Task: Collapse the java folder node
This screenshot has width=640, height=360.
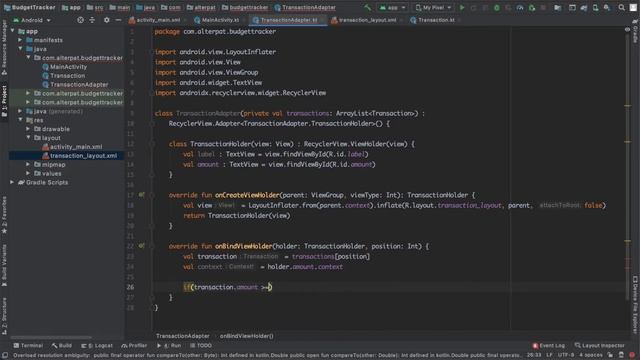Action: pos(20,49)
